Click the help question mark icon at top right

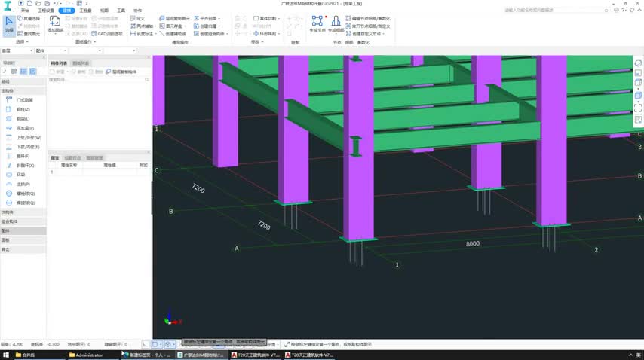624,10
